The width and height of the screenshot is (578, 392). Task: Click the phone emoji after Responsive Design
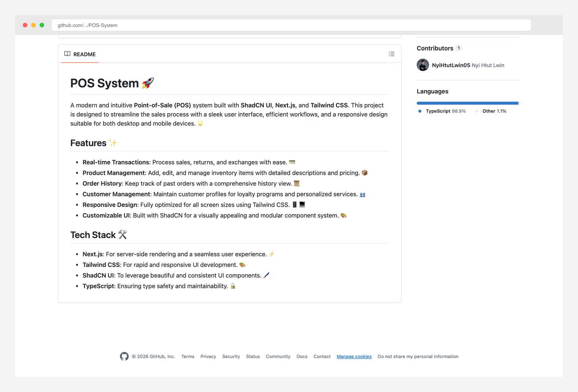click(x=295, y=205)
